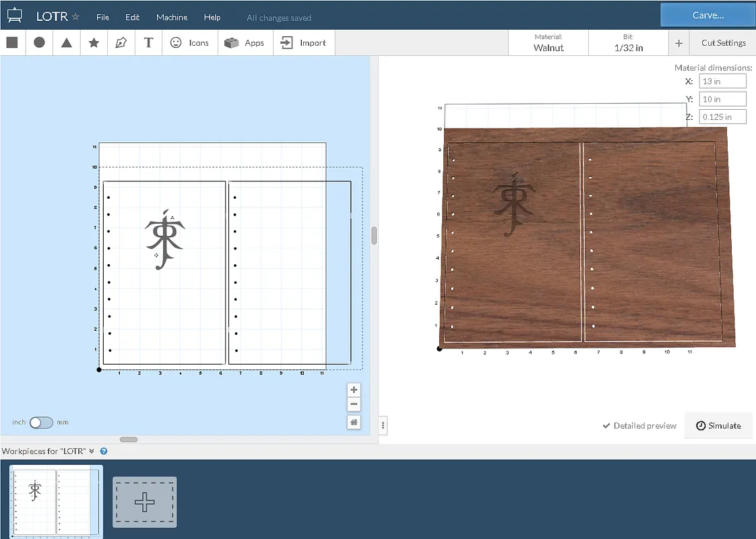Viewport: 756px width, 539px height.
Task: Click the material X dimension field
Action: pyautogui.click(x=722, y=82)
